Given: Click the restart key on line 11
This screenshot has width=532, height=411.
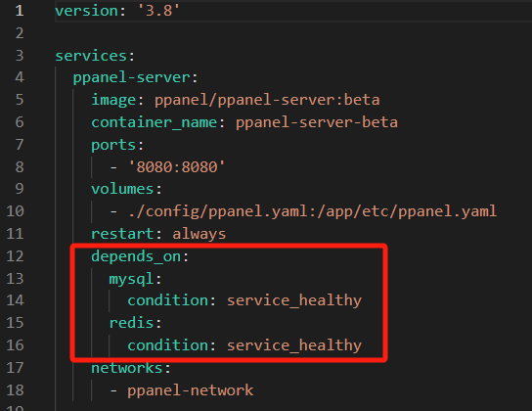Looking at the screenshot, I should [122, 234].
